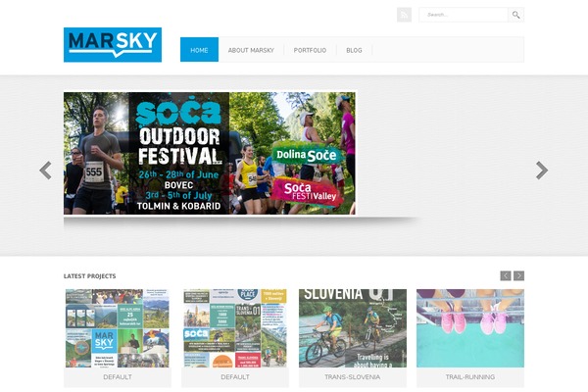The image size is (588, 392).
Task: Focus the Search input field
Action: click(464, 15)
